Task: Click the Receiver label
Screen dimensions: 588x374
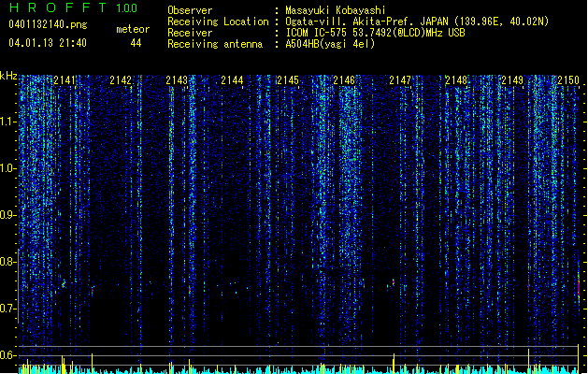Action: [x=190, y=33]
